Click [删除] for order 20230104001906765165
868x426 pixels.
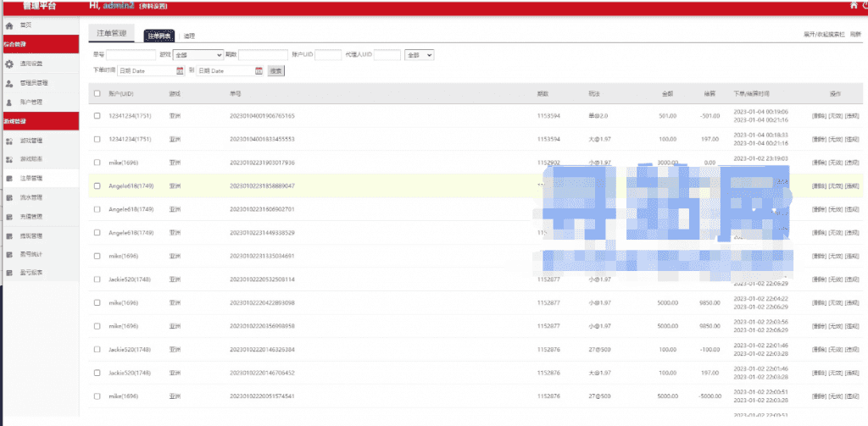[819, 116]
